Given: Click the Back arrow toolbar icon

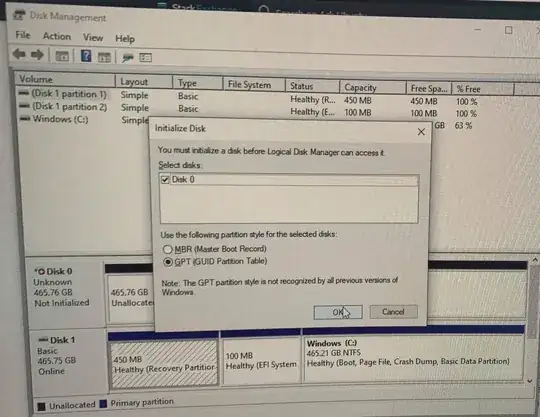Looking at the screenshot, I should click(x=19, y=54).
